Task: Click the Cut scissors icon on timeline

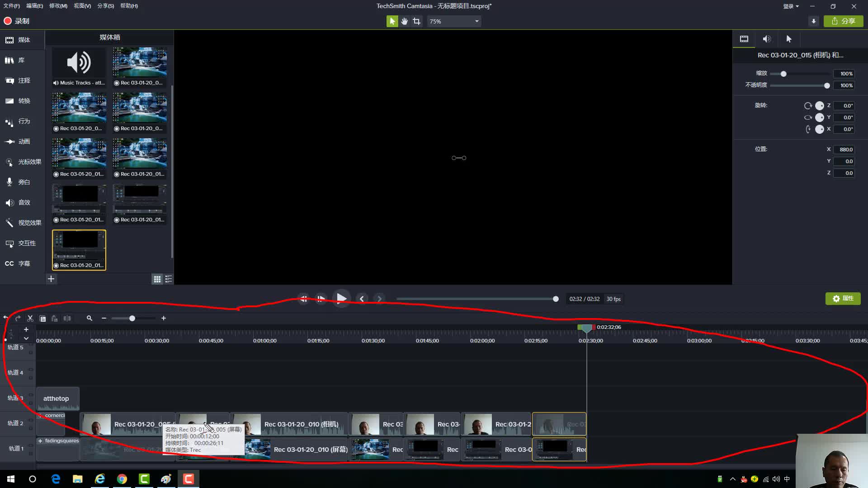Action: [30, 319]
